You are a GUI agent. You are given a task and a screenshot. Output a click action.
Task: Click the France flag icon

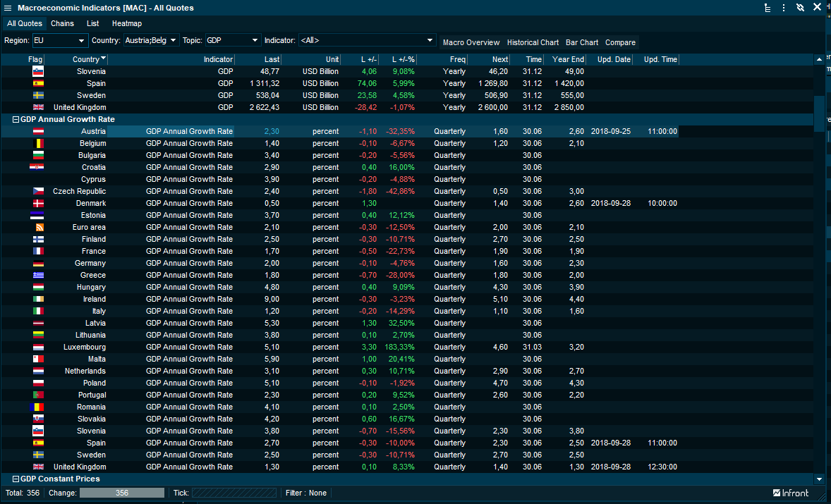pyautogui.click(x=38, y=252)
